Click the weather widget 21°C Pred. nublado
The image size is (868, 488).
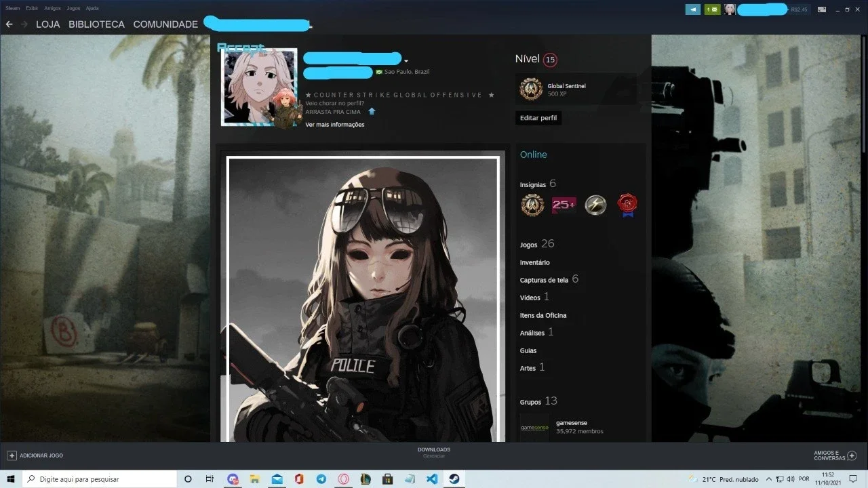coord(724,479)
